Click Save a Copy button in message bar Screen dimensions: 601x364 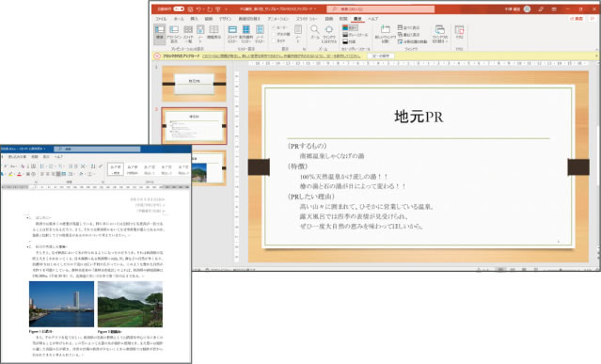click(x=380, y=55)
